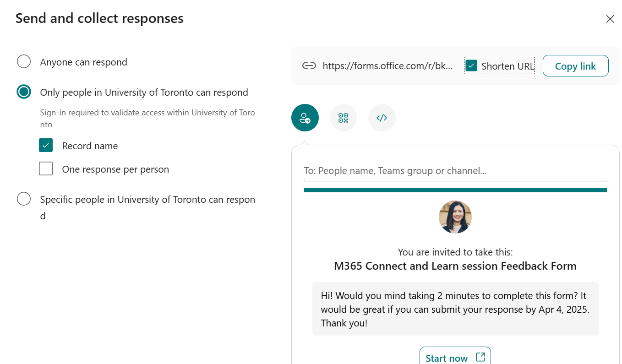Click the To: People name recipient field
This screenshot has height=364, width=622.
point(455,171)
